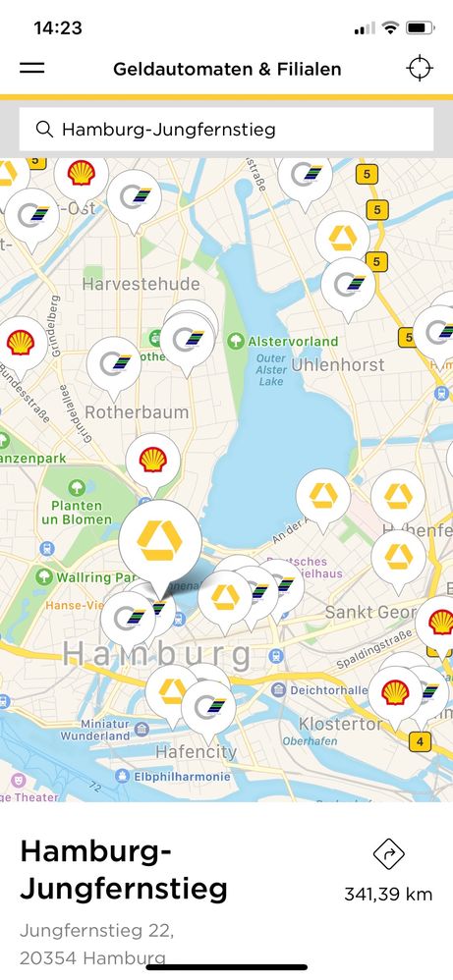The height and width of the screenshot is (980, 453).
Task: Select the large Commerzbank pin at Jungfernstieg
Action: pos(160,541)
